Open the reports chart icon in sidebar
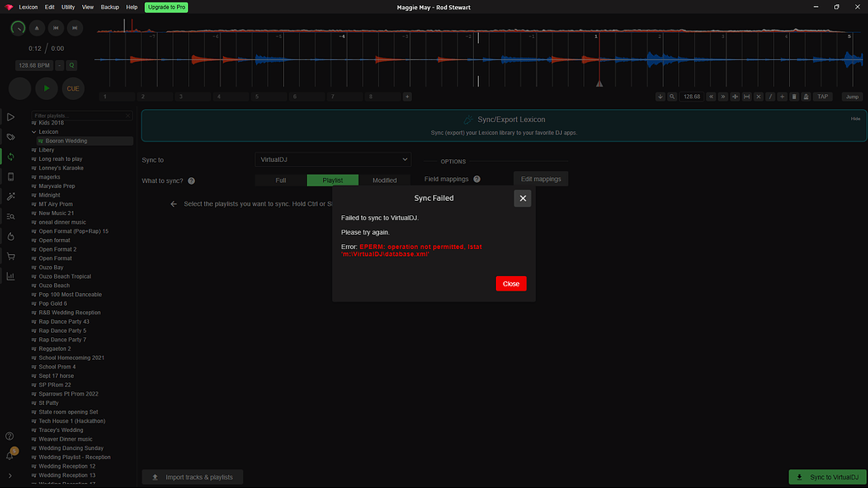The image size is (868, 488). [x=10, y=276]
